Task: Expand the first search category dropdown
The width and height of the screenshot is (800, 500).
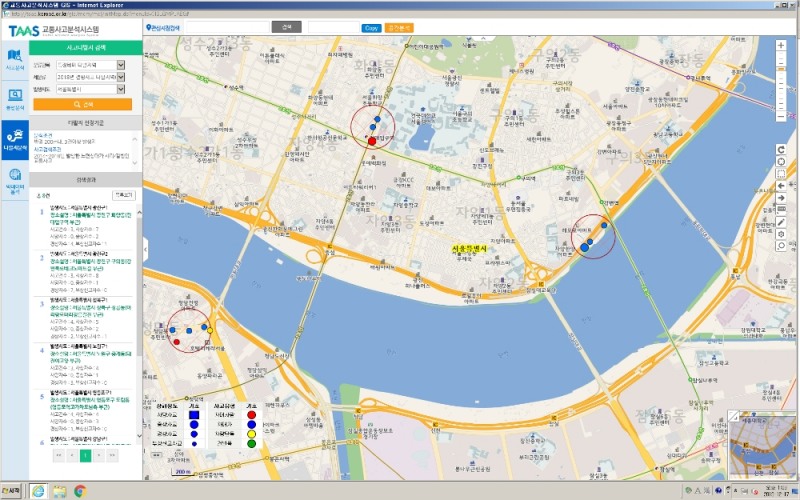Action: click(x=121, y=64)
